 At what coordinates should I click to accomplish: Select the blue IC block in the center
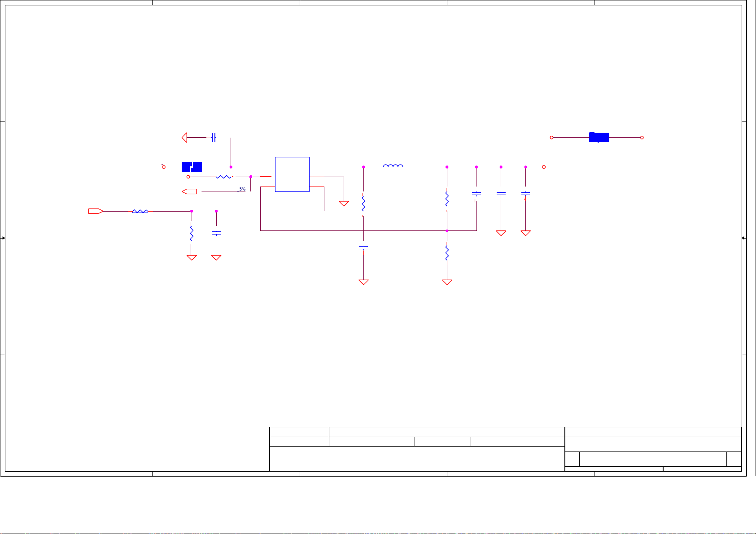[292, 174]
